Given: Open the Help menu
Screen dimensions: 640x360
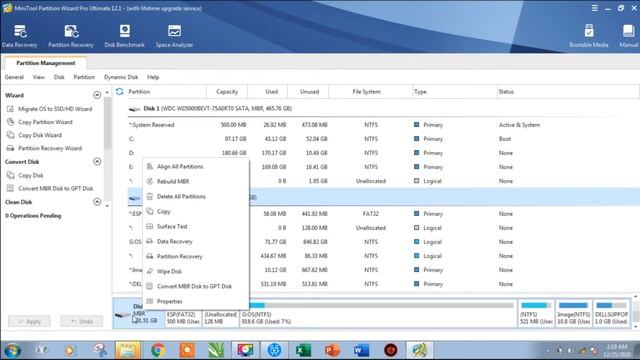Looking at the screenshot, I should click(153, 77).
